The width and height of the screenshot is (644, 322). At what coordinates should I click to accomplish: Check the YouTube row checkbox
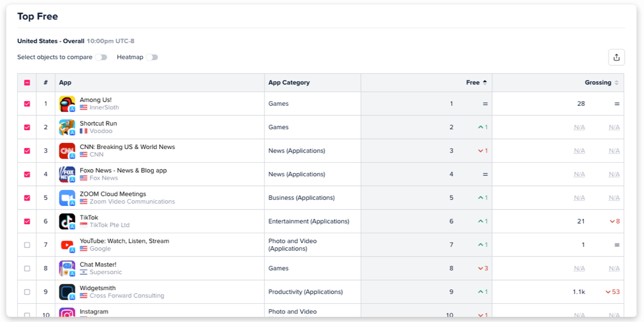pyautogui.click(x=27, y=245)
